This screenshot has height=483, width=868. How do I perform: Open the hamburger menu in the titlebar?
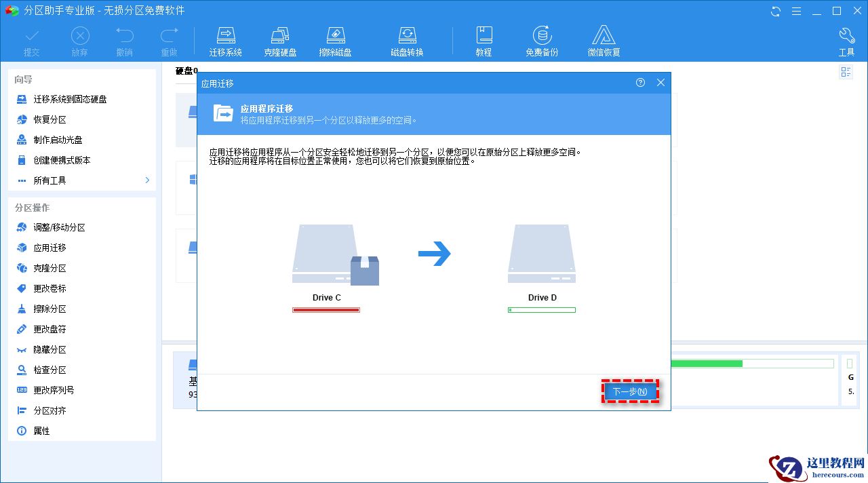click(x=795, y=11)
